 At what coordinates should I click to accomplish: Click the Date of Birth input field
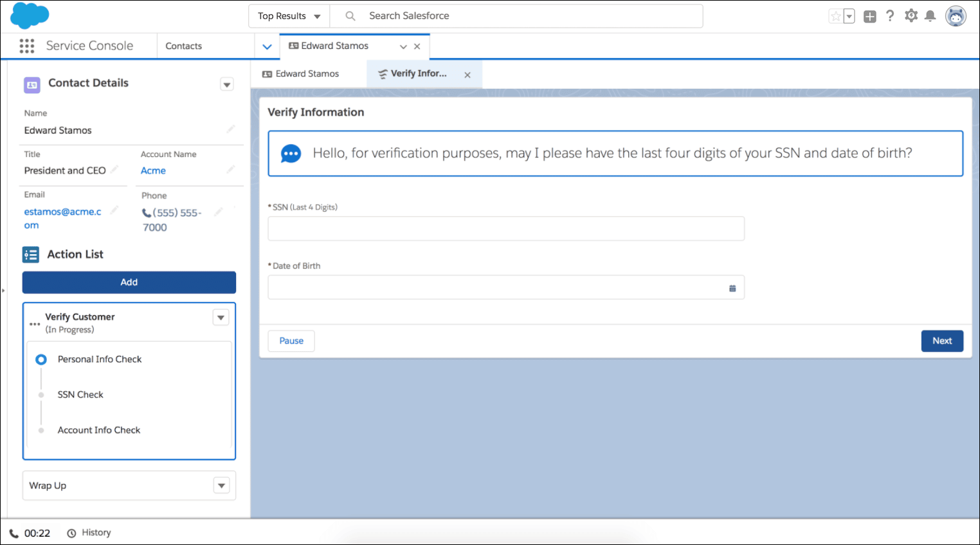(506, 287)
